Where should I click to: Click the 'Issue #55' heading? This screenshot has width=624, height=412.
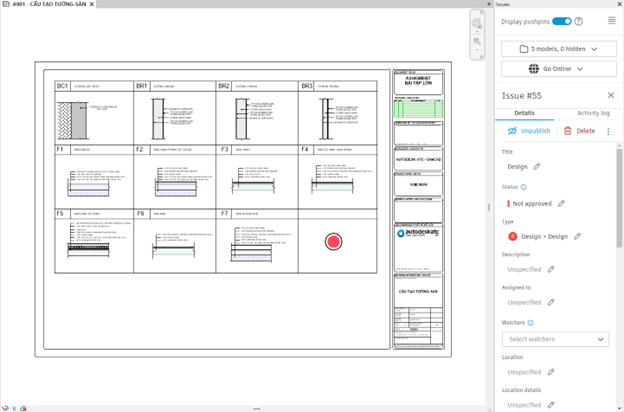tap(521, 96)
